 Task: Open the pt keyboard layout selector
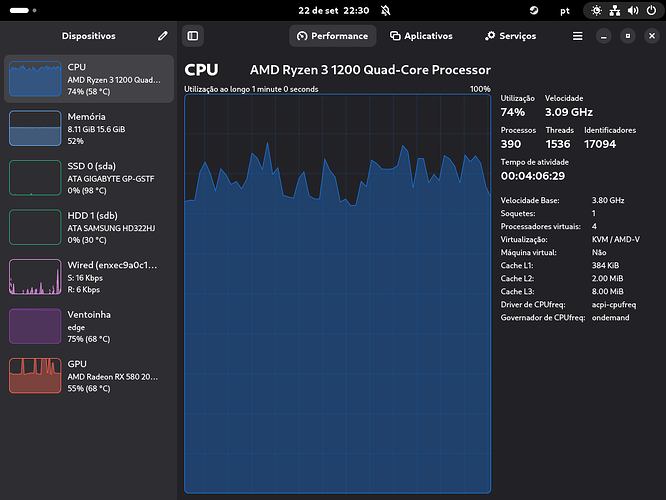(563, 10)
